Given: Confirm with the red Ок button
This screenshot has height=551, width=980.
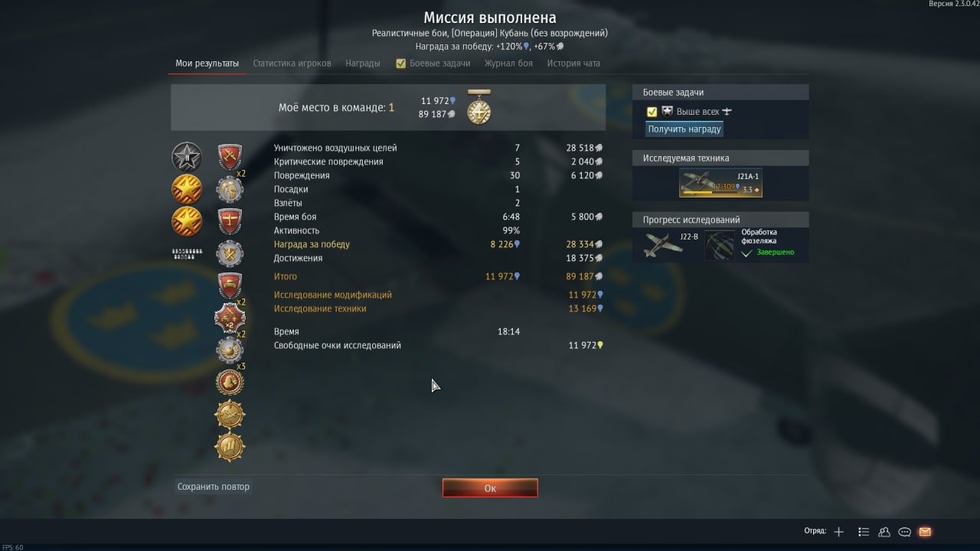Looking at the screenshot, I should pos(490,488).
